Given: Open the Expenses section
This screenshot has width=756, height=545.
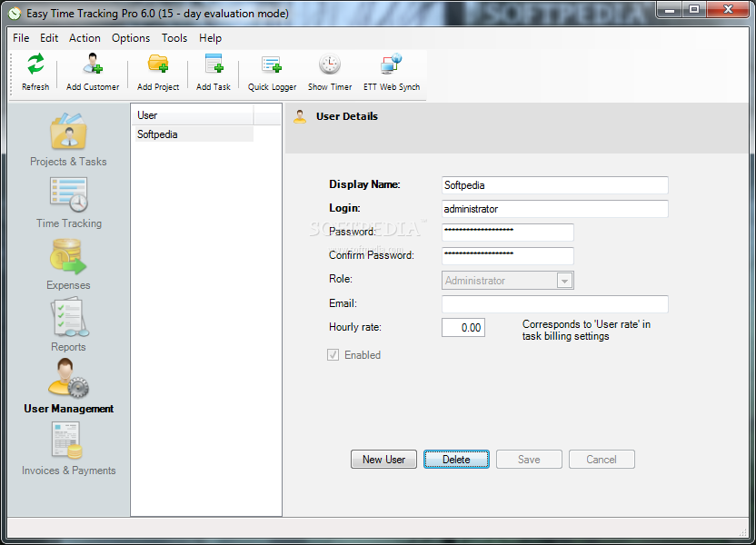Looking at the screenshot, I should [x=68, y=264].
